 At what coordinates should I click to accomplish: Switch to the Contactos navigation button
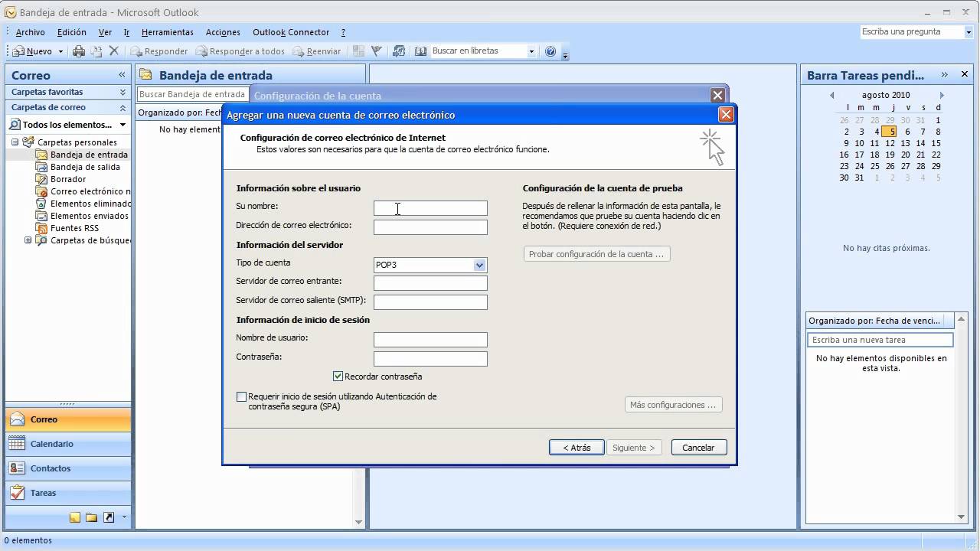point(68,468)
